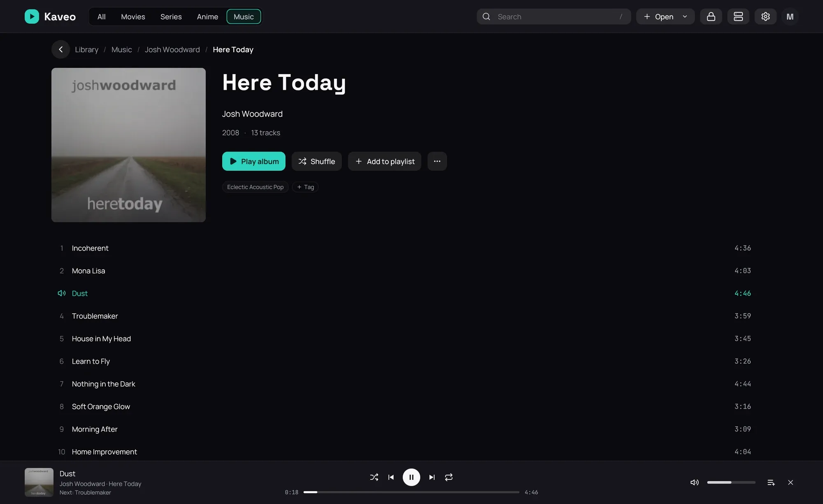Click the artist name Josh Woodward under title

click(252, 114)
